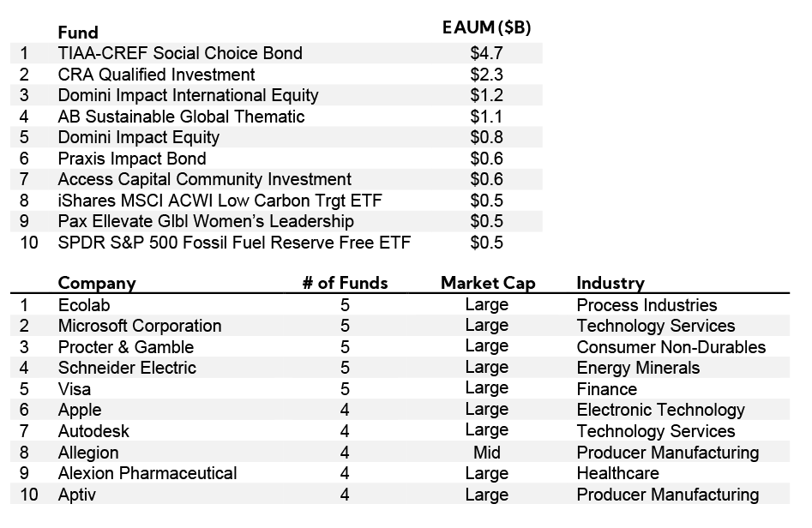The image size is (812, 528).
Task: Select TIAA-CREF Social Choice Bond row
Action: 180,53
